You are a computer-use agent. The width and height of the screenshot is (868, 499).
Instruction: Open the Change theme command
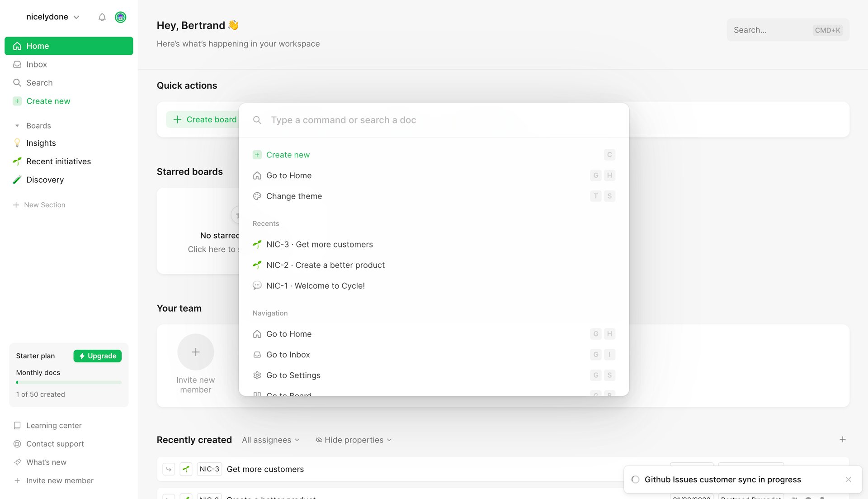point(294,196)
